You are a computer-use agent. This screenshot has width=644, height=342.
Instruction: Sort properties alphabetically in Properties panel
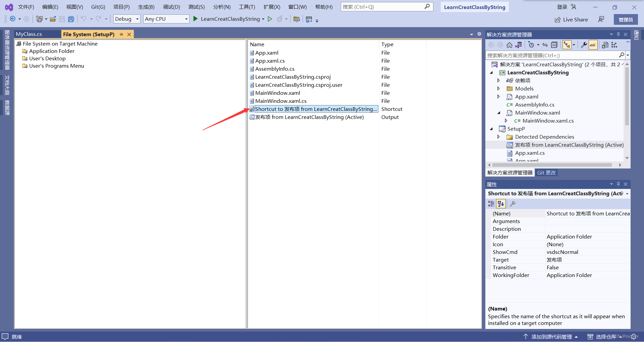click(501, 203)
